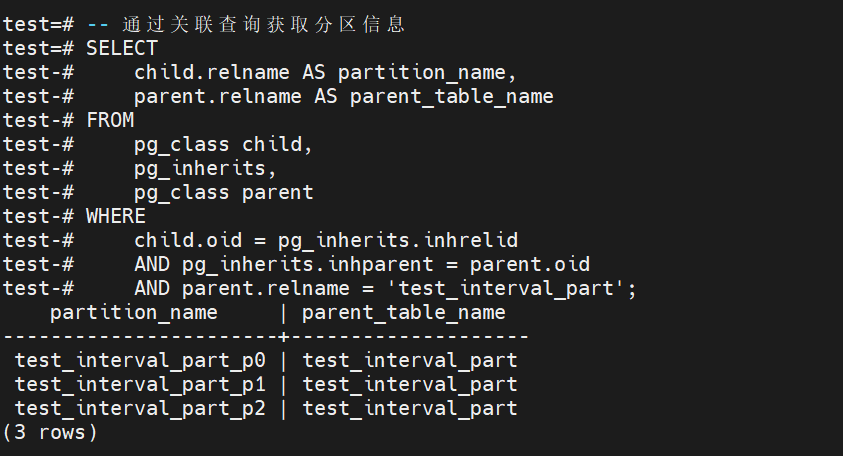Click the WHERE keyword
Viewport: 843px width, 456px height.
[x=116, y=216]
